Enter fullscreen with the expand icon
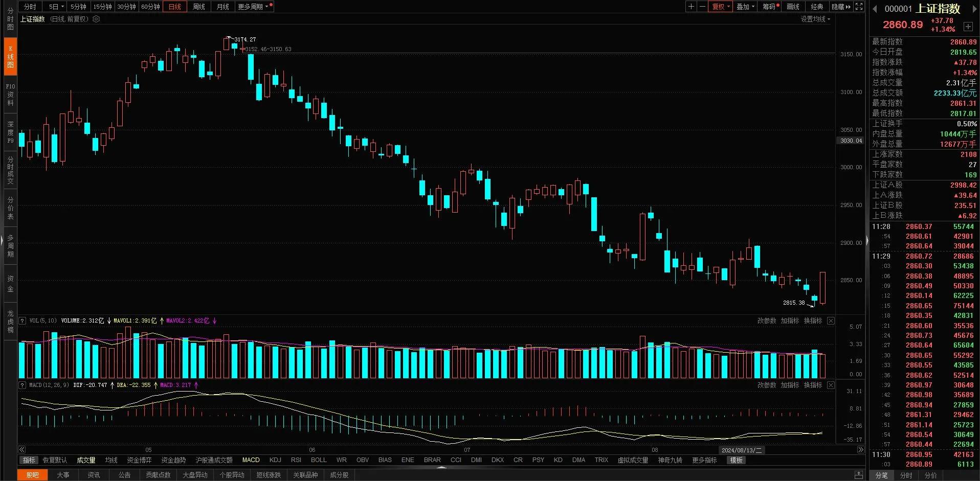This screenshot has height=481, width=980. coord(859,7)
